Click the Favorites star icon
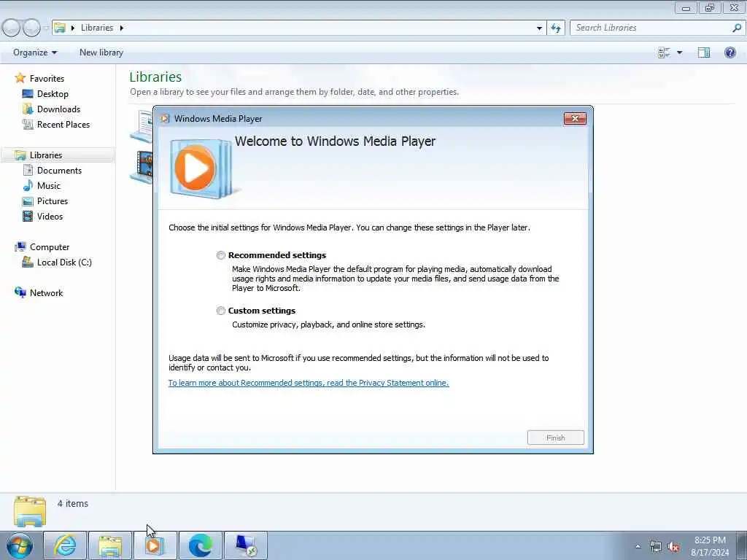This screenshot has width=747, height=560. (x=20, y=78)
